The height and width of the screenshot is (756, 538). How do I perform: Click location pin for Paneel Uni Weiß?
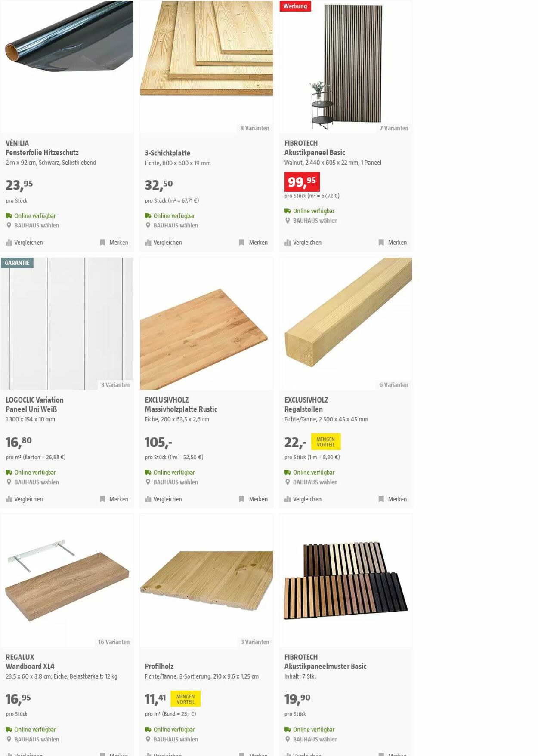tap(9, 482)
